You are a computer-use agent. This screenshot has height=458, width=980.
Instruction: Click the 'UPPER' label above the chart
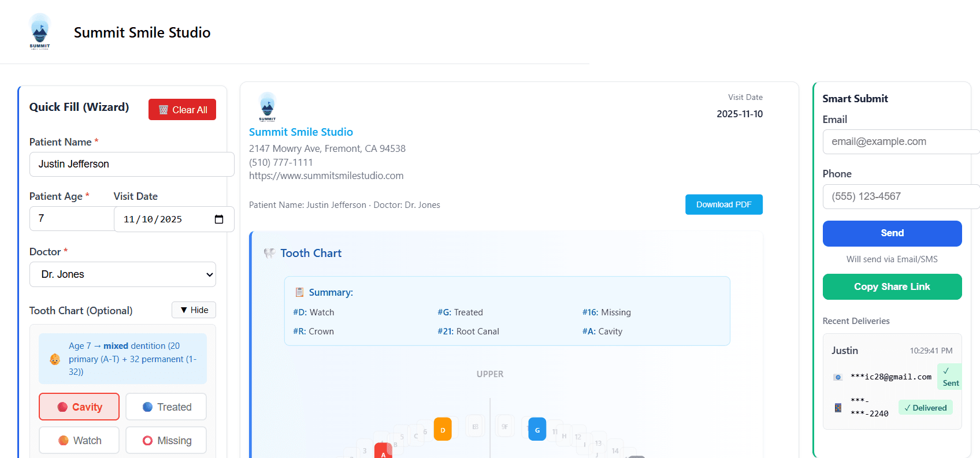click(490, 374)
